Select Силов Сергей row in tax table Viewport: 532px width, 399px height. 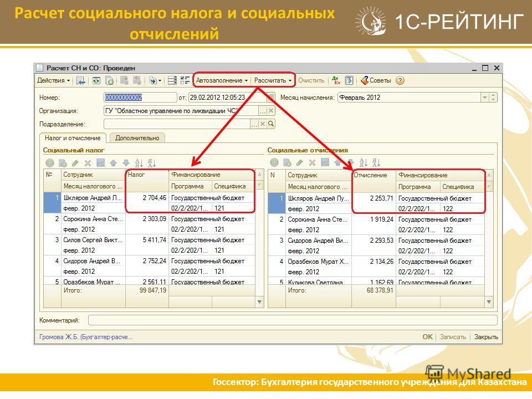pos(149,245)
